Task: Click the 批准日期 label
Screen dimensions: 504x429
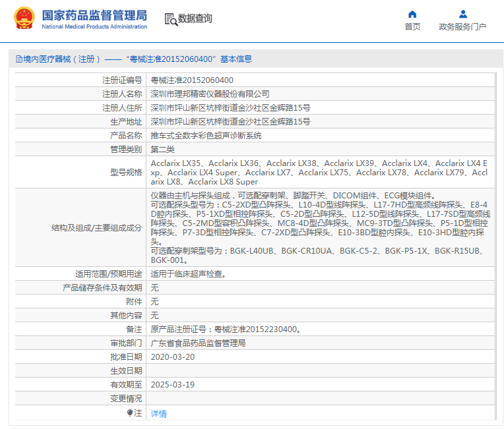Action: (x=126, y=357)
